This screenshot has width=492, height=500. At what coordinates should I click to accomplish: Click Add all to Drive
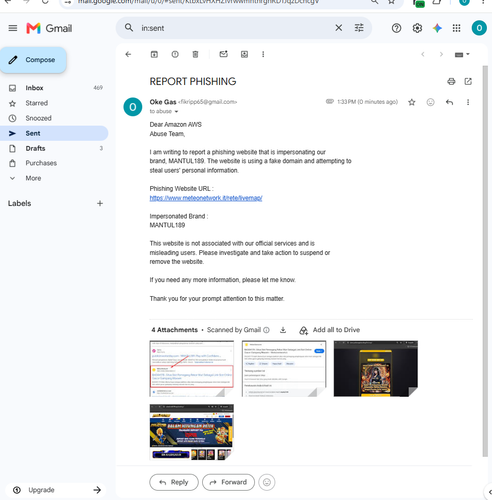point(330,330)
